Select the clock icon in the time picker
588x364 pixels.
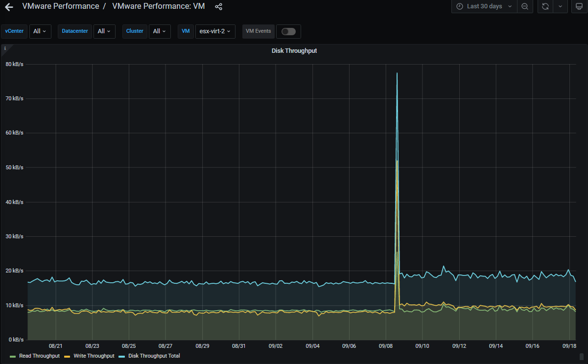[x=459, y=6]
